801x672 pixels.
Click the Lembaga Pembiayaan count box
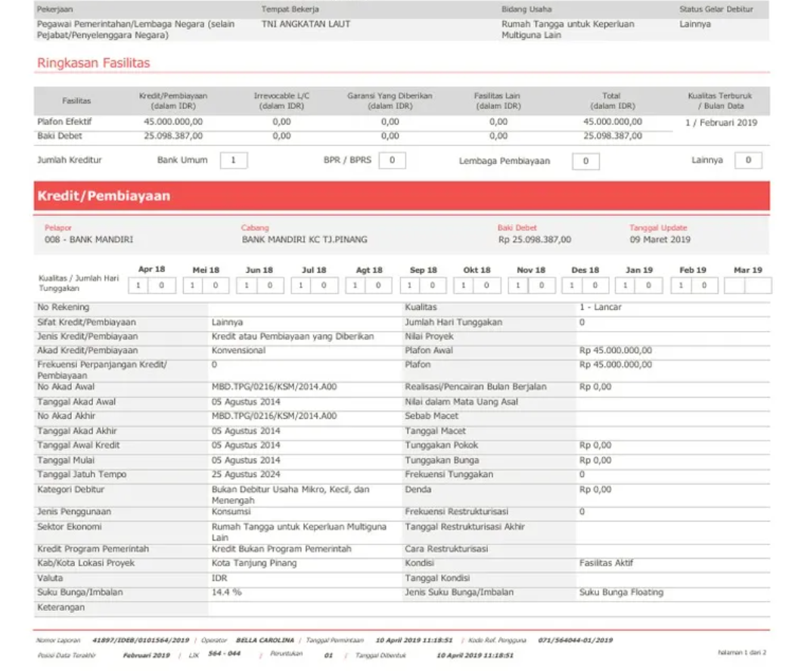pos(585,161)
